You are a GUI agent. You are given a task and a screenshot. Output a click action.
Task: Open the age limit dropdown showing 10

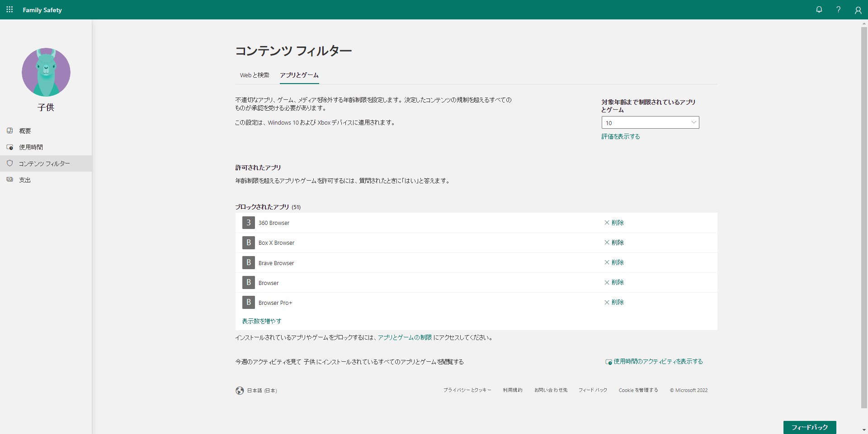tap(650, 122)
